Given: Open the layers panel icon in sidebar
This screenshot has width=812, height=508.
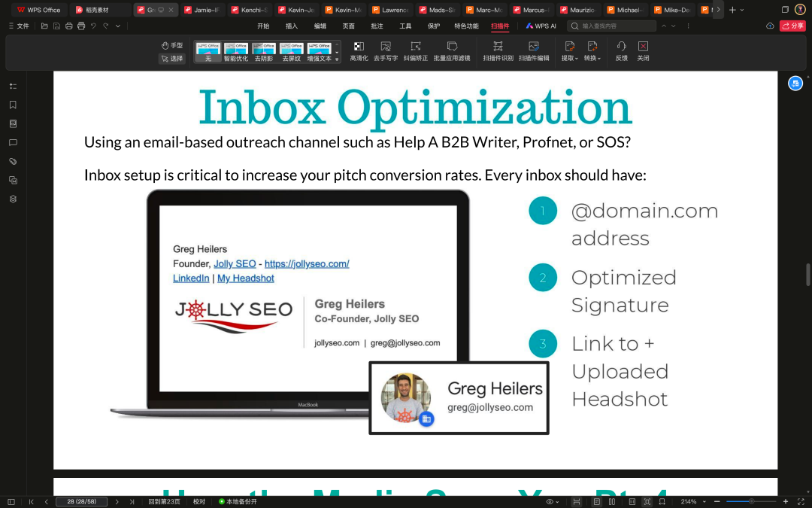Looking at the screenshot, I should pyautogui.click(x=13, y=199).
